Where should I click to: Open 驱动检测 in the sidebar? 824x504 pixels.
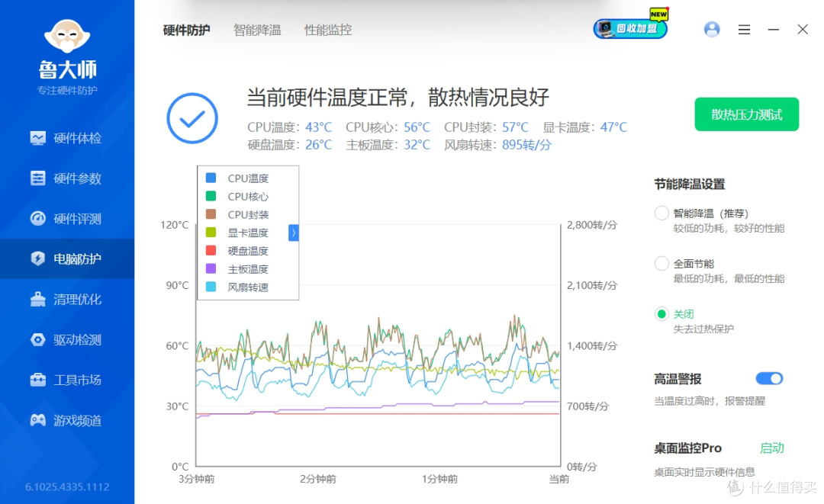click(x=66, y=339)
